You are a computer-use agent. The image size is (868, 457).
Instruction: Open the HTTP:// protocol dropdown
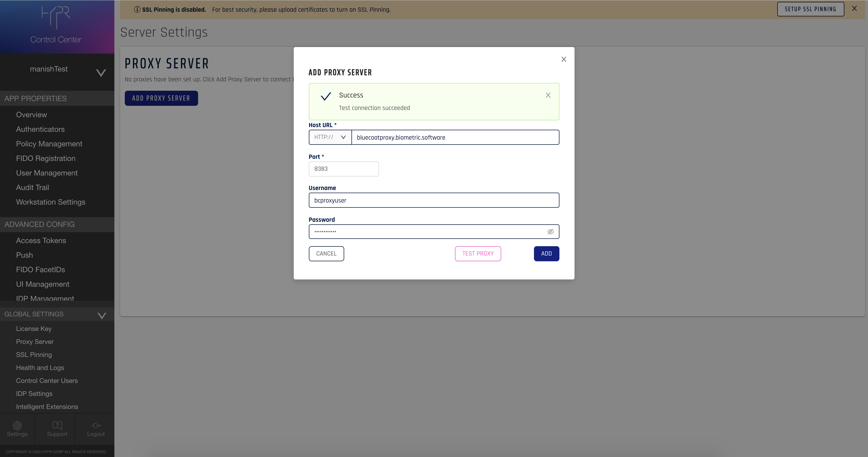[330, 137]
